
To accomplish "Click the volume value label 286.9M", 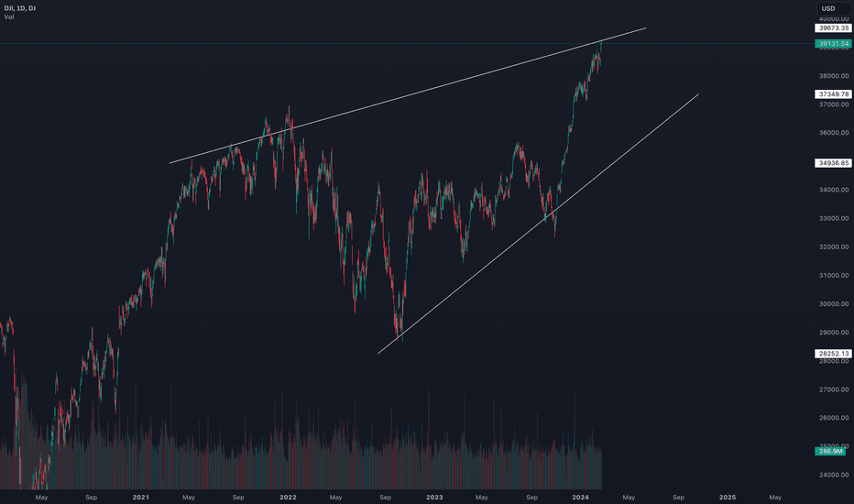I will click(x=830, y=451).
